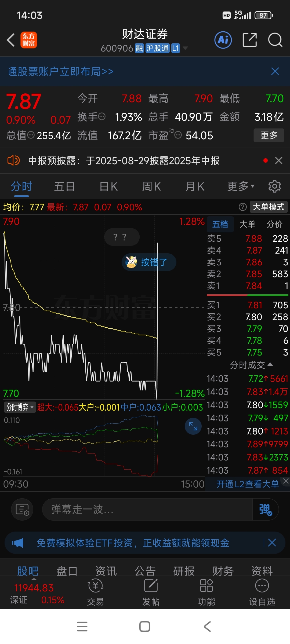Screen dimensions: 290x644
Task: Open the 资料 tab
Action: click(262, 571)
